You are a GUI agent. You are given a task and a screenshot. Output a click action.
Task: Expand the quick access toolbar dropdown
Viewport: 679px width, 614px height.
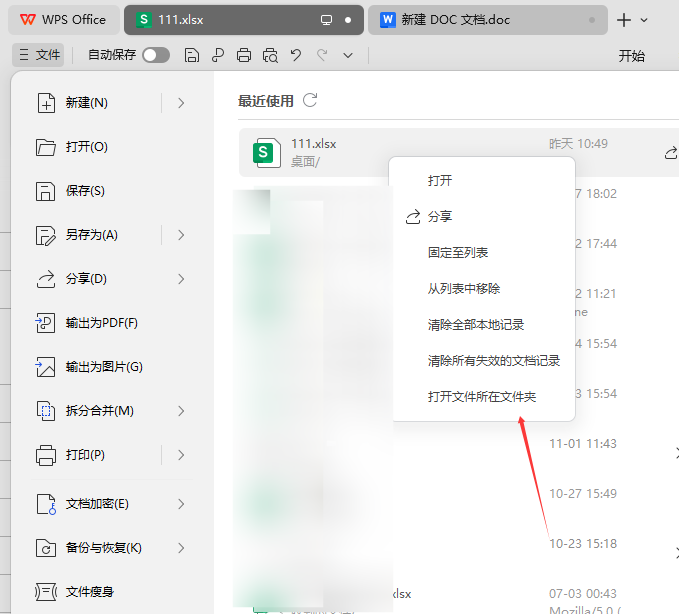(348, 55)
